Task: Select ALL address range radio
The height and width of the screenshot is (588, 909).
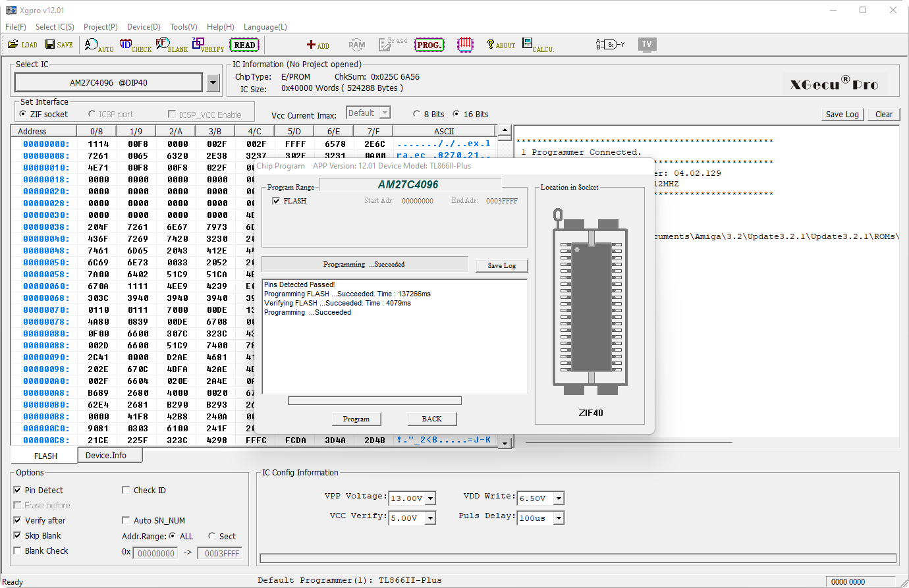Action: click(173, 536)
